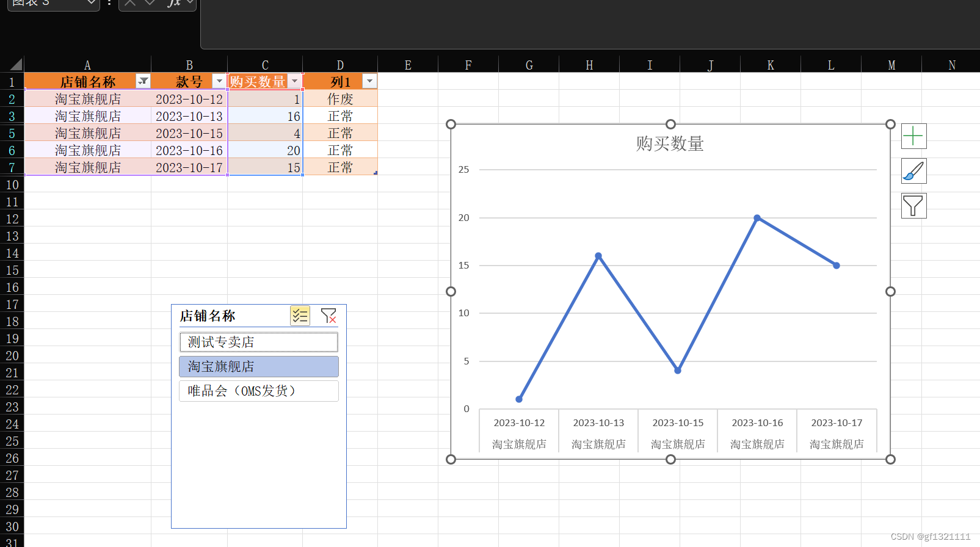Viewport: 980px width, 547px height.
Task: Toggle slicer multi-select button
Action: [x=300, y=316]
